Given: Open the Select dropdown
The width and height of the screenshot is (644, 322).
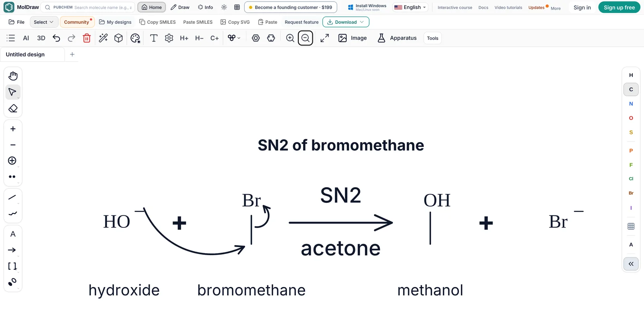Looking at the screenshot, I should [x=44, y=22].
